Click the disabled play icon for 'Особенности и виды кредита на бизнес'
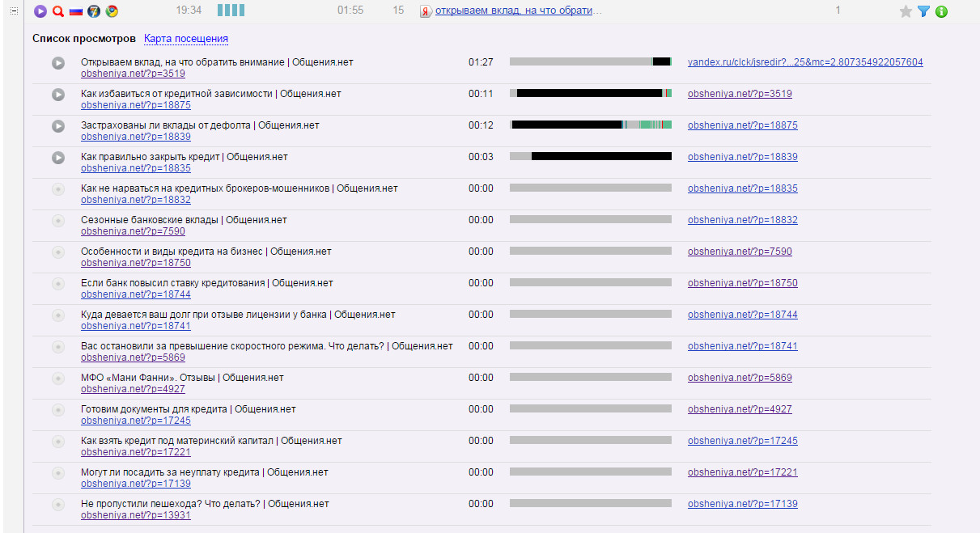This screenshot has width=980, height=533. point(58,252)
